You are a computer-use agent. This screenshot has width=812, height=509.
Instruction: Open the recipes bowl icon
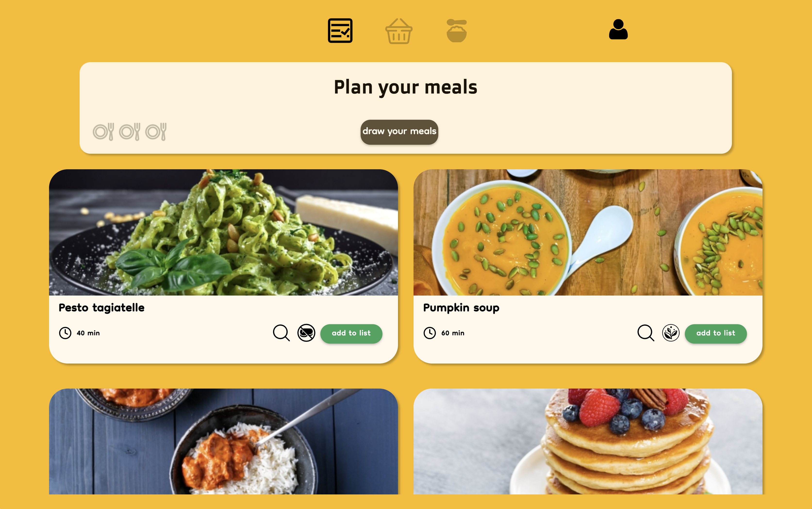[456, 31]
